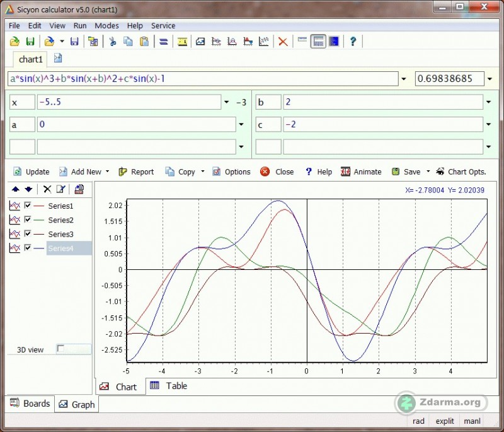Enable the 3D view checkbox
Image resolution: width=504 pixels, height=432 pixels.
[60, 348]
